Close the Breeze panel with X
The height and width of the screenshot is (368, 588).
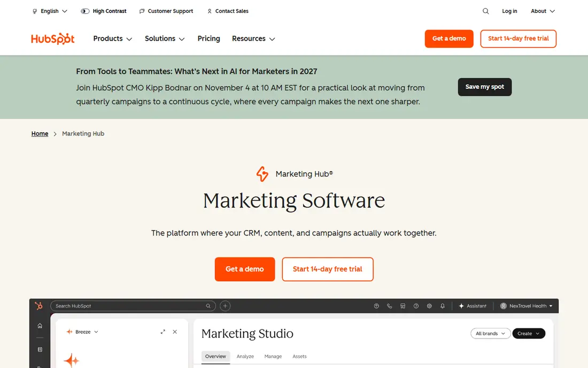pyautogui.click(x=175, y=332)
